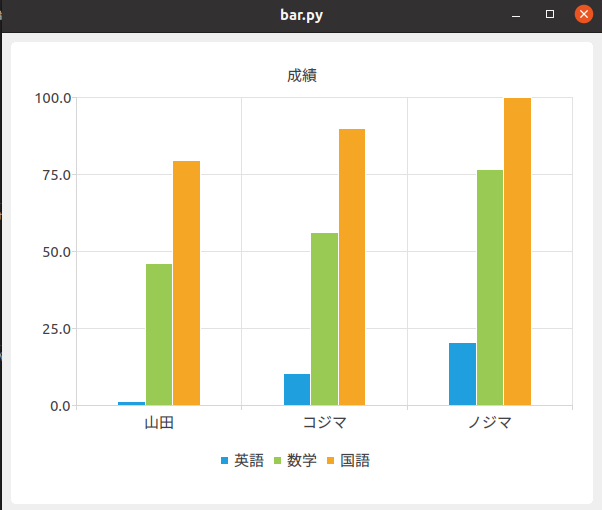Click the blue 英語 bar for ノジマ

coord(462,374)
